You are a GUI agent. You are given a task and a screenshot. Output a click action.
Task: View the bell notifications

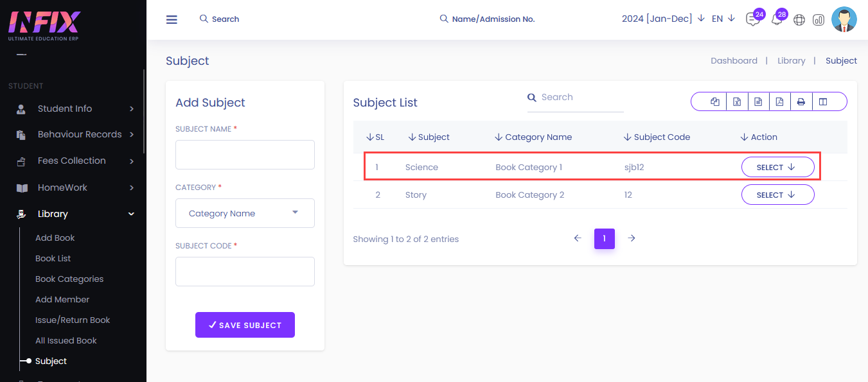tap(776, 19)
